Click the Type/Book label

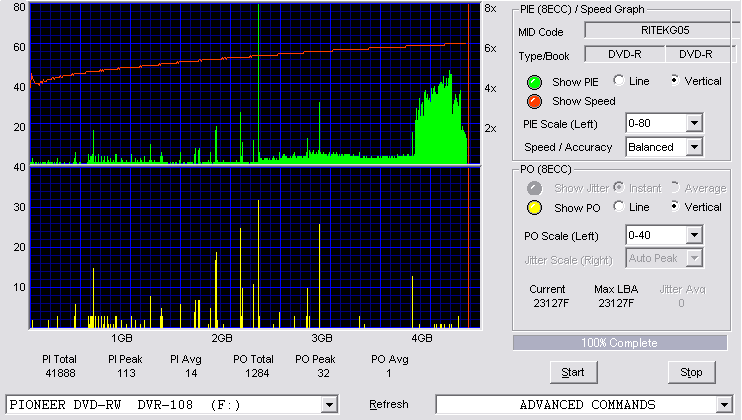point(544,56)
